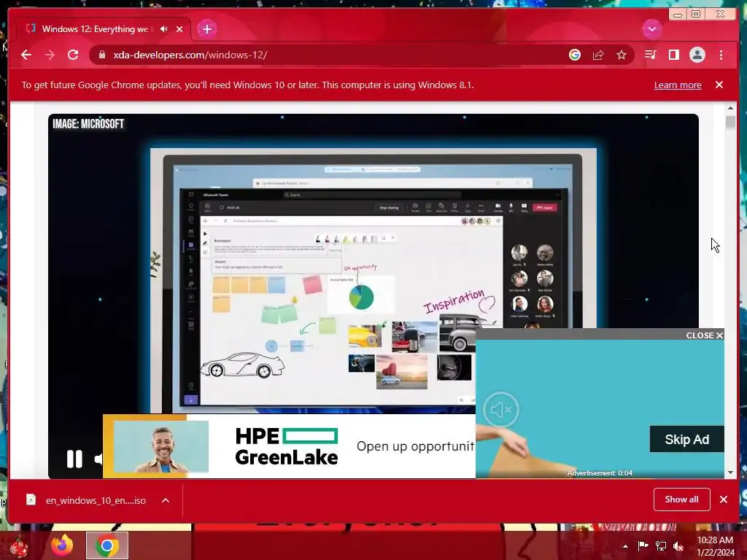Open the Chrome profile avatar

[697, 55]
